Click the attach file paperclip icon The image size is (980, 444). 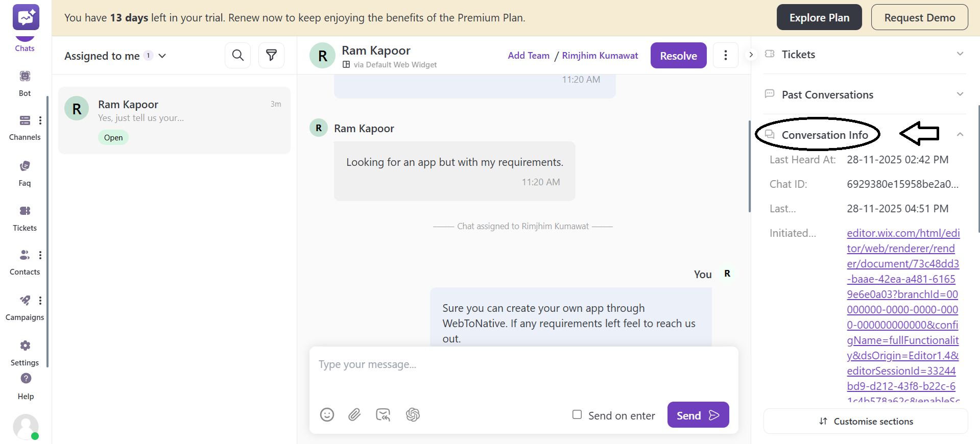click(354, 415)
